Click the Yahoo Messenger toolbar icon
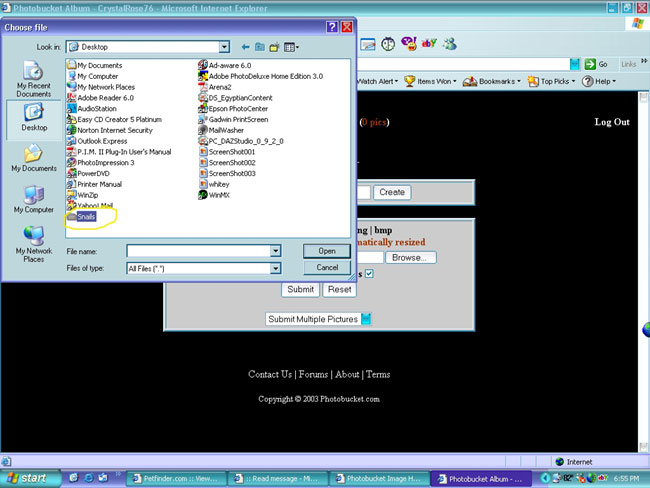 point(408,44)
